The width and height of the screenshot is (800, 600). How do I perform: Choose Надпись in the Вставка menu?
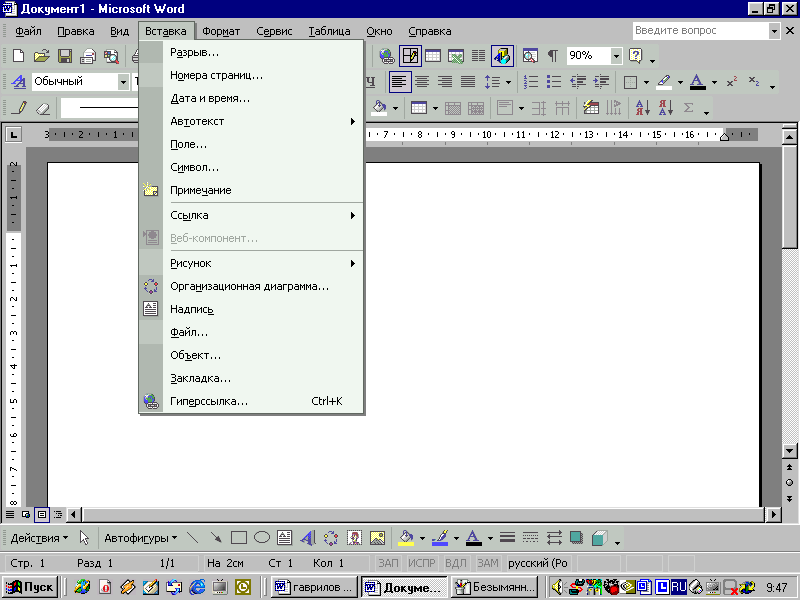pyautogui.click(x=252, y=309)
